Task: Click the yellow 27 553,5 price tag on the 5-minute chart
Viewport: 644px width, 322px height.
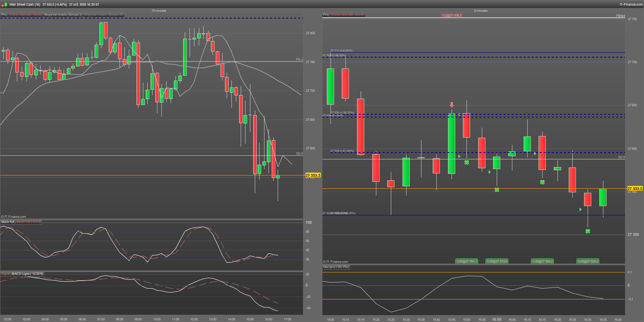Action: click(x=635, y=188)
